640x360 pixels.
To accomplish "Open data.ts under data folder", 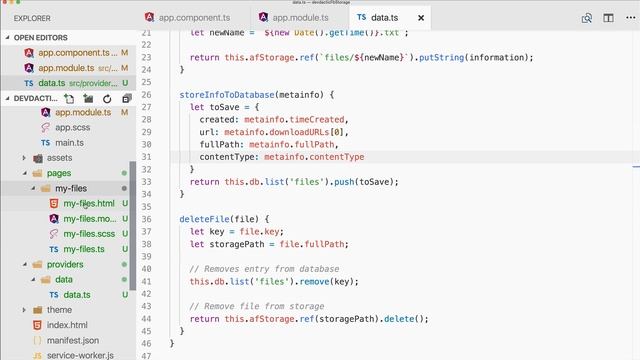I will [x=77, y=295].
